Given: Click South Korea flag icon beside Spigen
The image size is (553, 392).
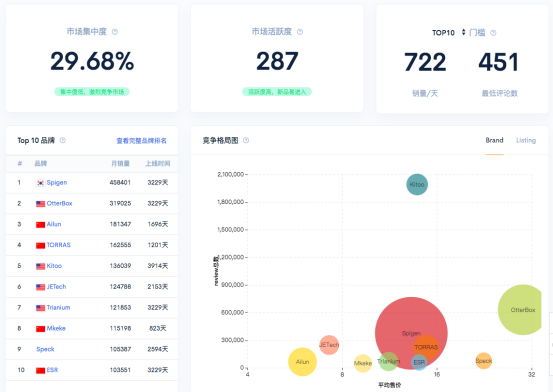Looking at the screenshot, I should pyautogui.click(x=41, y=183).
